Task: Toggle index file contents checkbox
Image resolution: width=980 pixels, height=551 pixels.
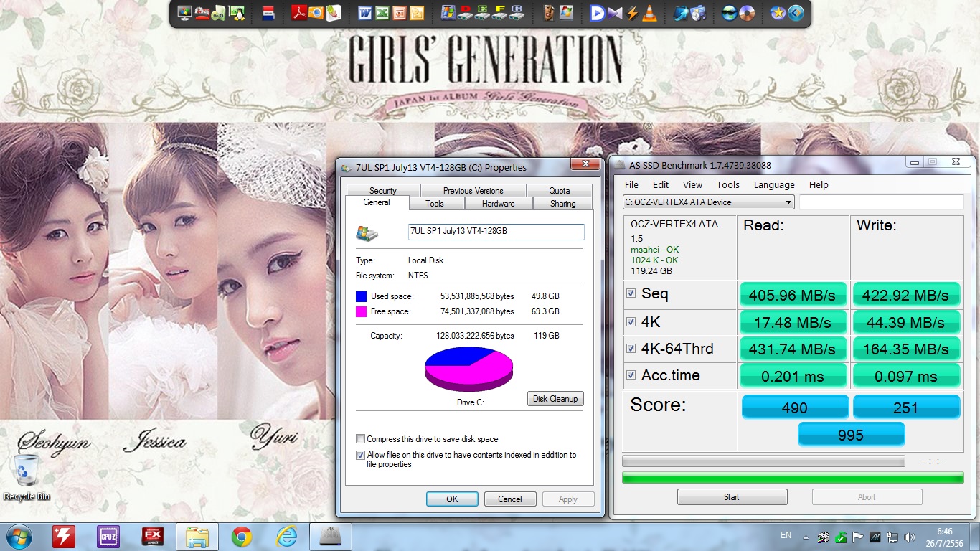Action: click(x=360, y=455)
